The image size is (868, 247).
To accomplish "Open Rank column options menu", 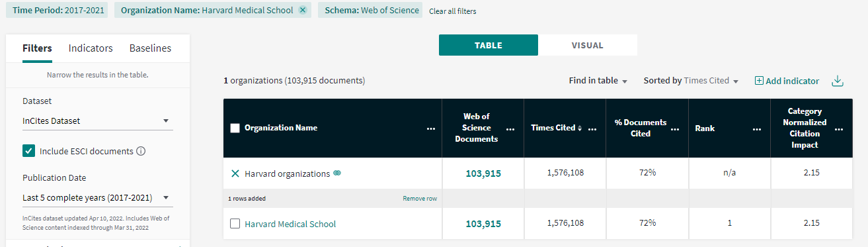I will point(757,128).
